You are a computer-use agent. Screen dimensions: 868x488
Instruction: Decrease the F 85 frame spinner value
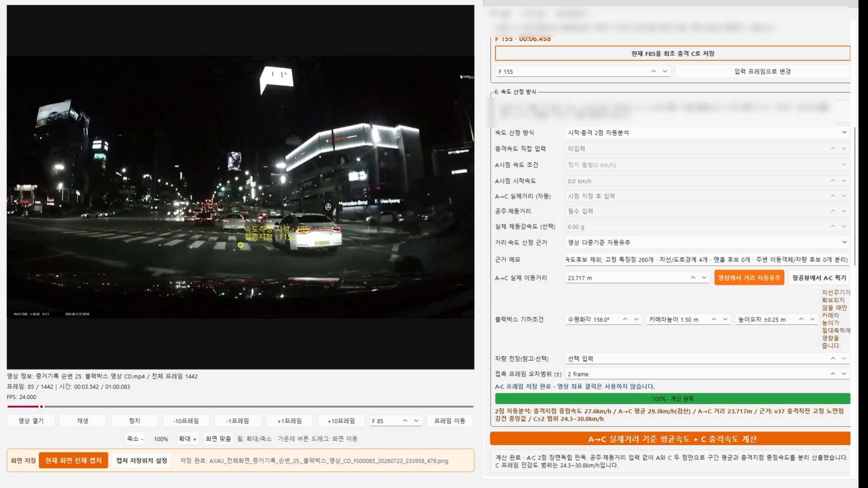416,421
